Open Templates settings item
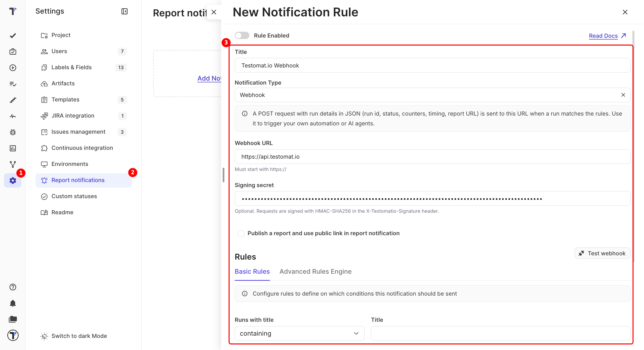 click(x=84, y=100)
